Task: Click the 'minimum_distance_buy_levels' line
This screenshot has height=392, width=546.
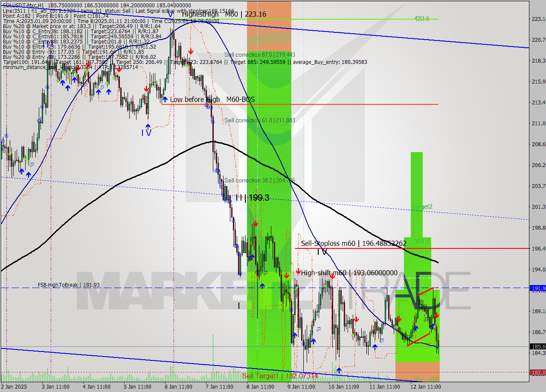Action: [70, 67]
